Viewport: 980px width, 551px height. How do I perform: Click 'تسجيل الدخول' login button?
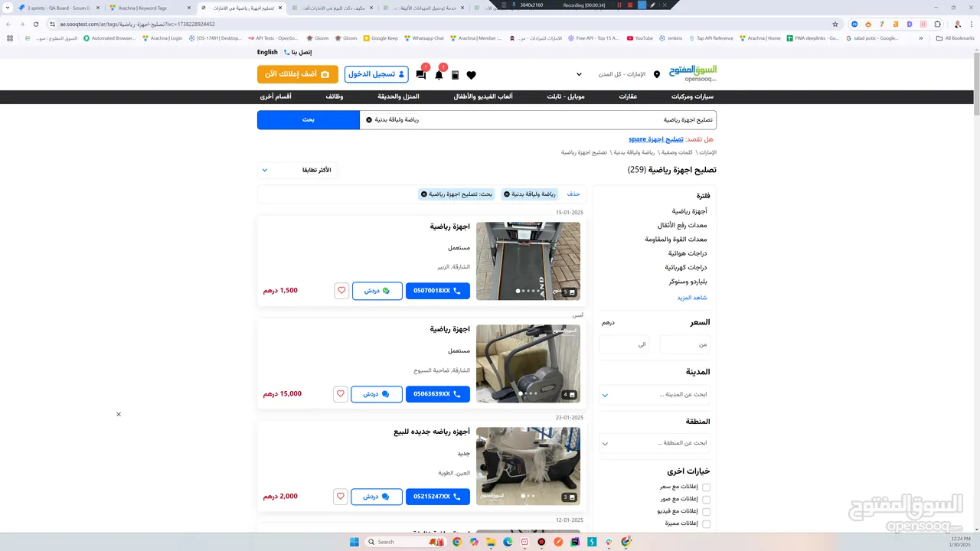pos(377,74)
